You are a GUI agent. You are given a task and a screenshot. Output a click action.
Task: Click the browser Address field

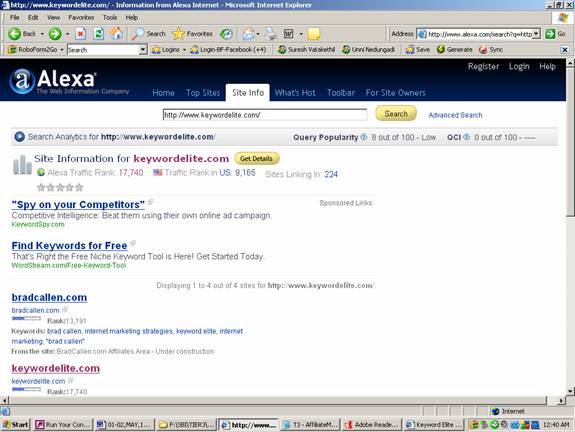tap(480, 34)
